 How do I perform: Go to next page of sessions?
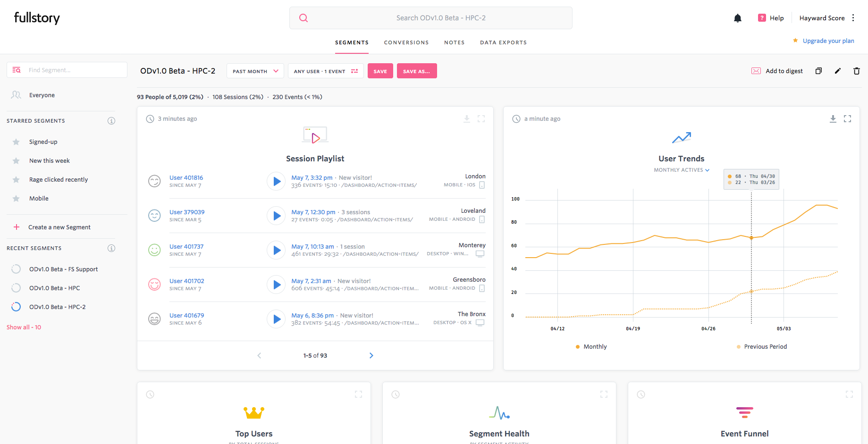pyautogui.click(x=371, y=355)
